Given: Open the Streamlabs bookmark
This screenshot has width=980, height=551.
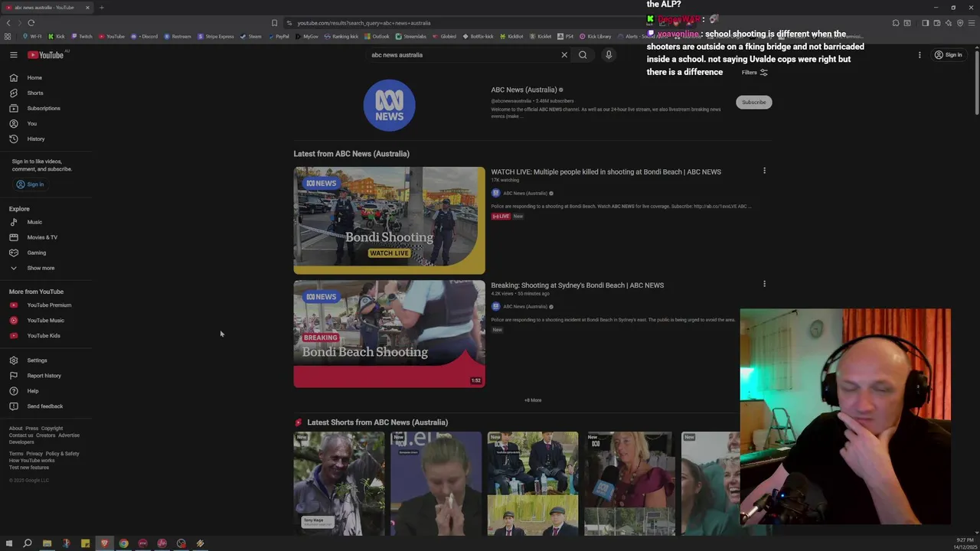Looking at the screenshot, I should [410, 37].
